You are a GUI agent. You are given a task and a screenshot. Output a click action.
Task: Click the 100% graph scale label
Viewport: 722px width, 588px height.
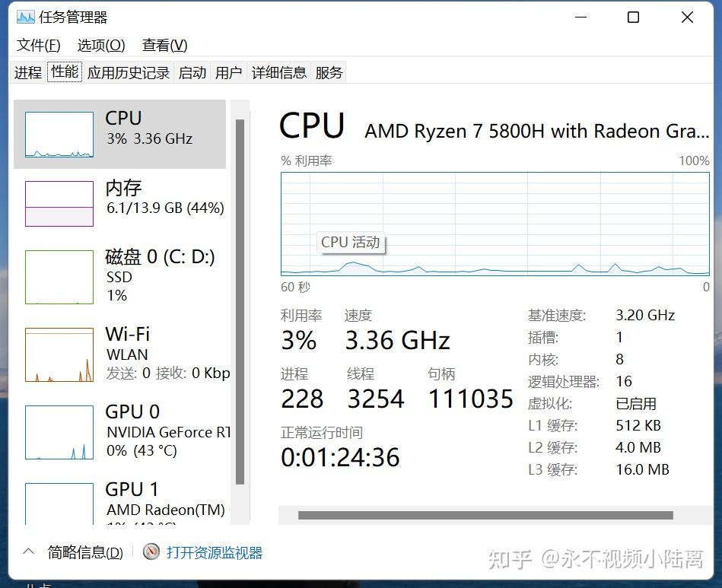click(x=694, y=161)
